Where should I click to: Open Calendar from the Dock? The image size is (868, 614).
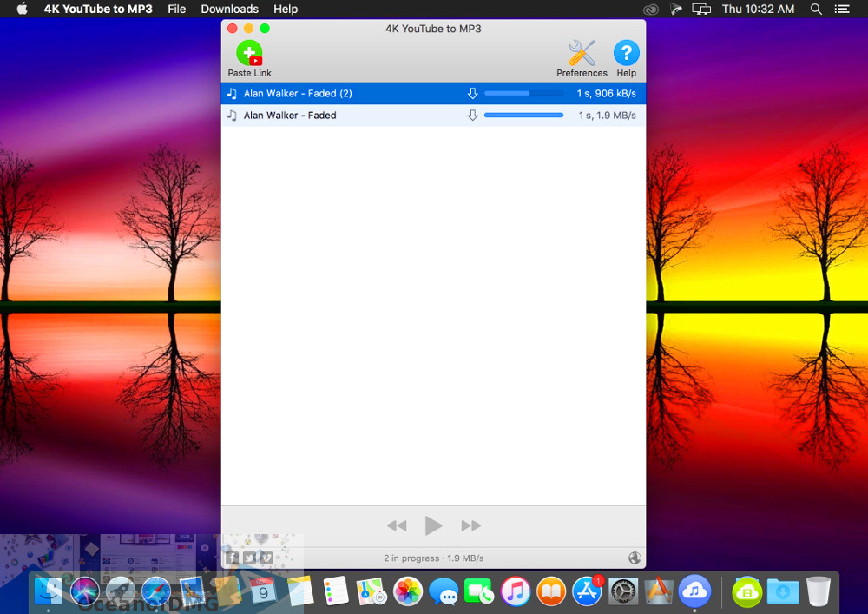(x=263, y=591)
